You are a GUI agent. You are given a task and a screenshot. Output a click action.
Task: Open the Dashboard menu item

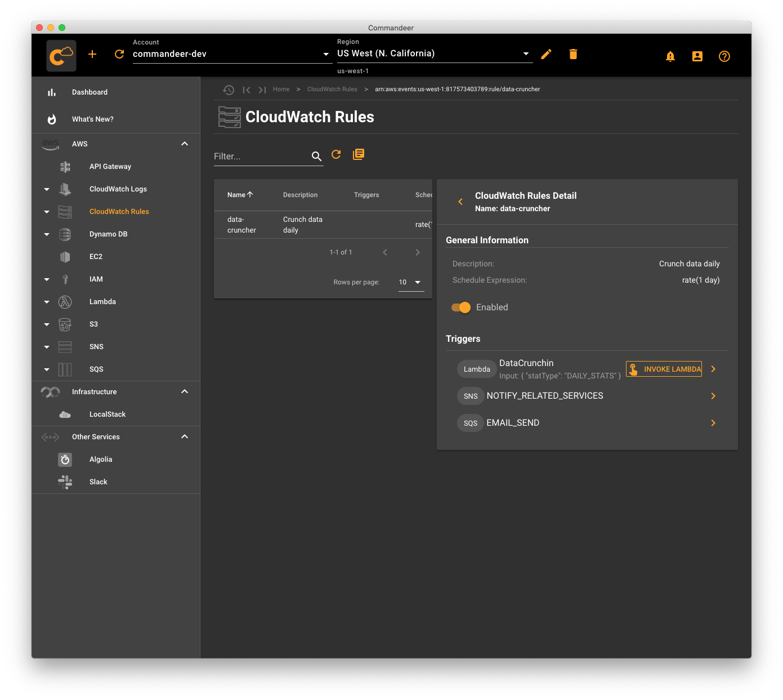coord(116,92)
